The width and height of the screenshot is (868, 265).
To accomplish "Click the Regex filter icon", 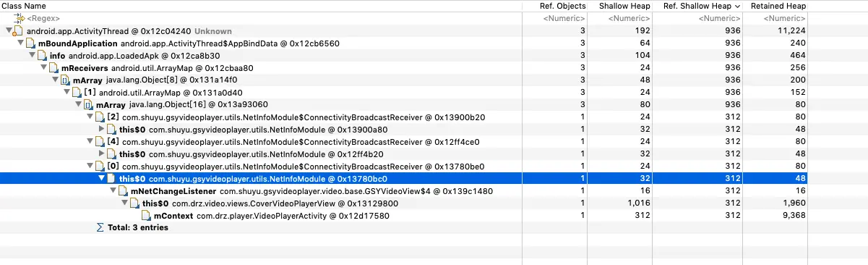I will (x=20, y=18).
